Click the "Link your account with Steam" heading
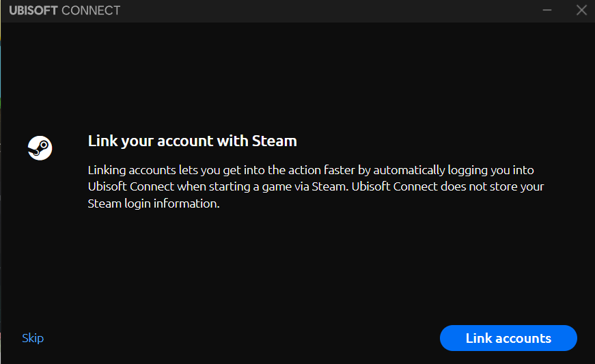Viewport: 595px width, 364px height. pyautogui.click(x=192, y=141)
